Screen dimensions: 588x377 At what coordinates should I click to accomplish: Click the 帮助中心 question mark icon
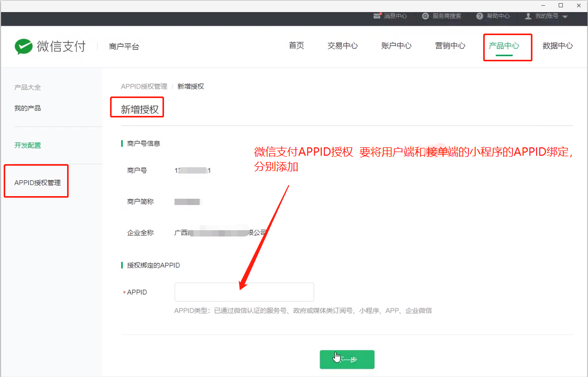[x=480, y=16]
